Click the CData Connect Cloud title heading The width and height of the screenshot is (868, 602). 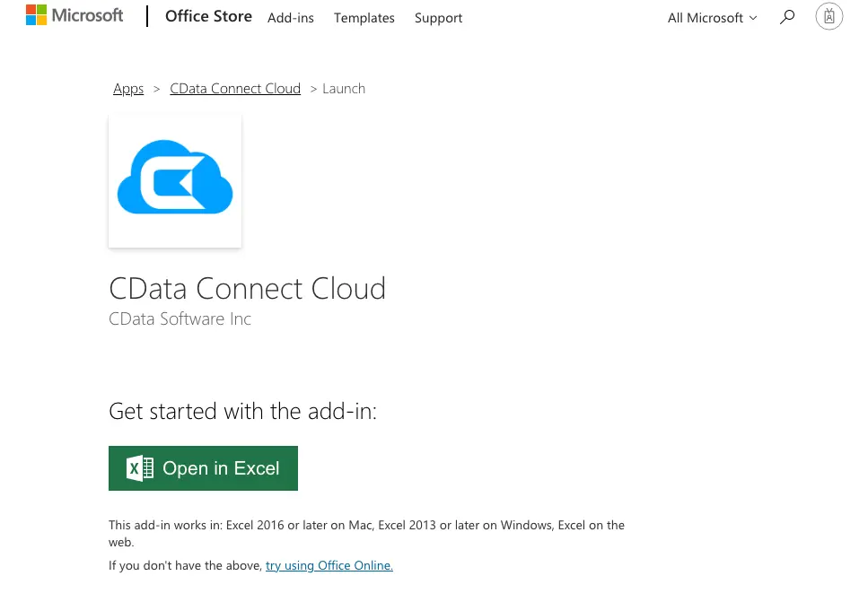click(x=248, y=289)
